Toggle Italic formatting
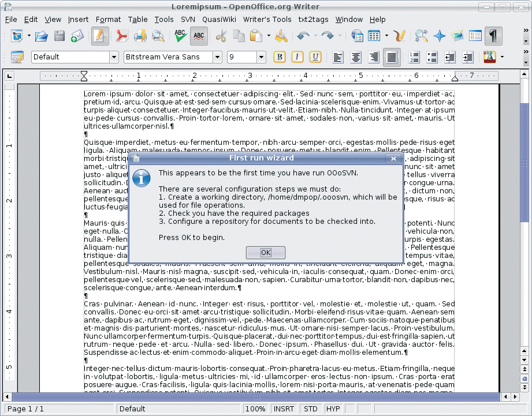The height and width of the screenshot is (416, 532). [297, 57]
